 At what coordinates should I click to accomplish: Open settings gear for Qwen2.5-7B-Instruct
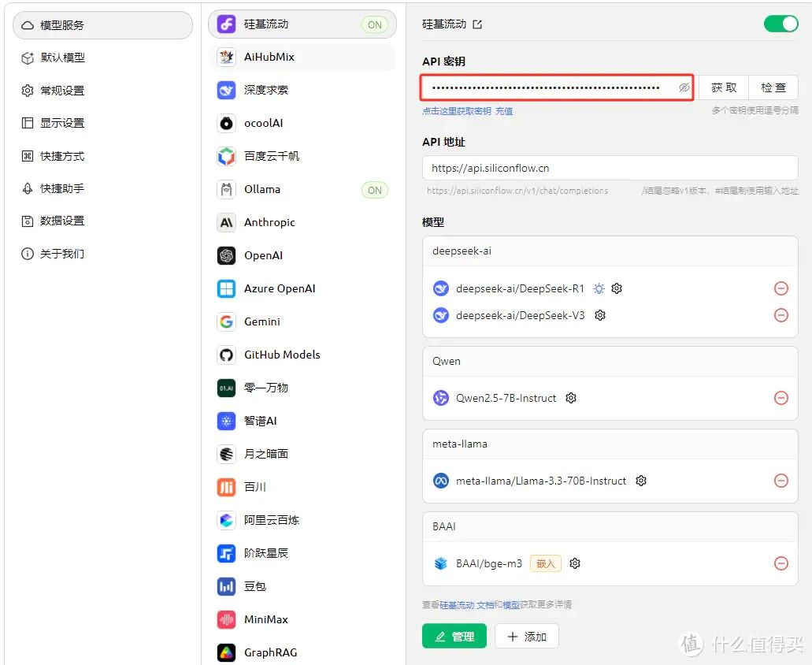click(571, 398)
